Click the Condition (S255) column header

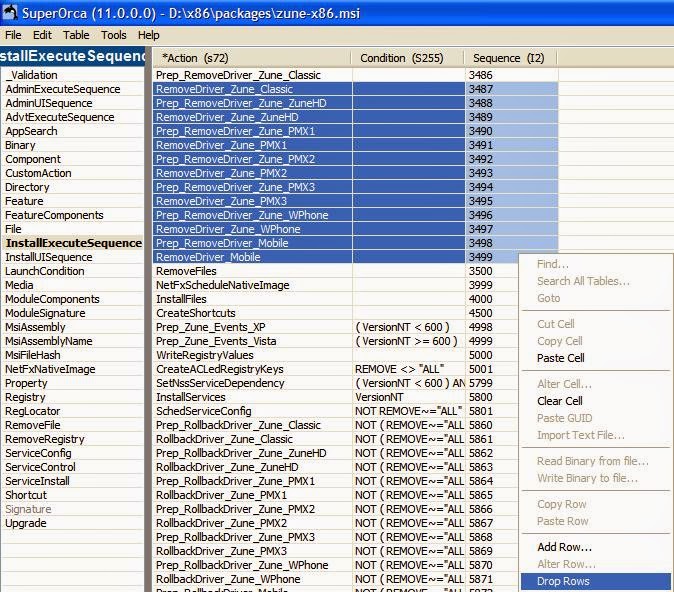pos(407,58)
